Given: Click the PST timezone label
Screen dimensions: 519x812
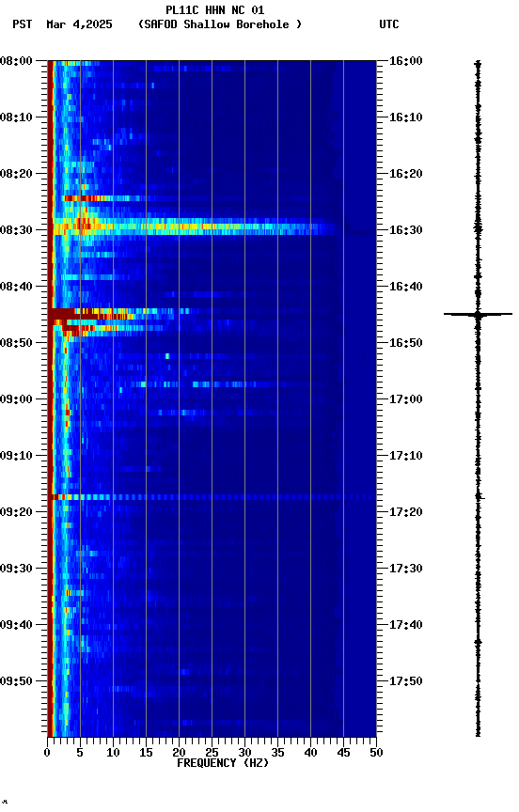Looking at the screenshot, I should click(23, 24).
